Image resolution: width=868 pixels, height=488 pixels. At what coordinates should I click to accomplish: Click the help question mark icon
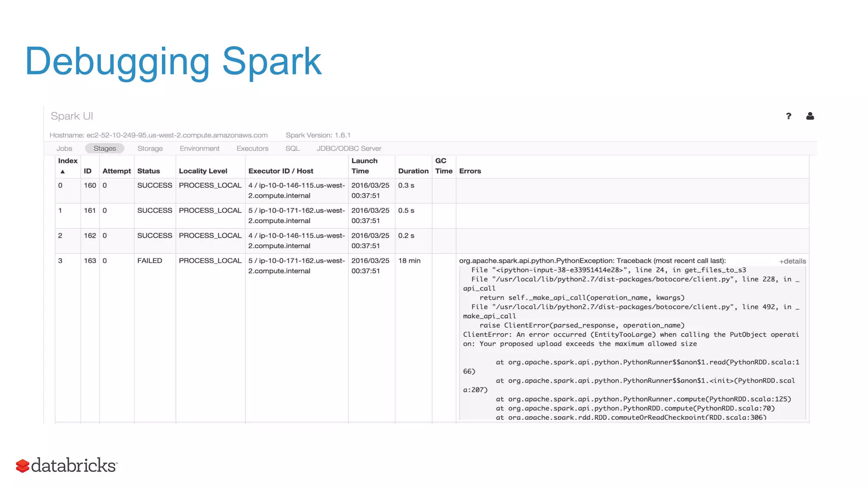click(788, 116)
